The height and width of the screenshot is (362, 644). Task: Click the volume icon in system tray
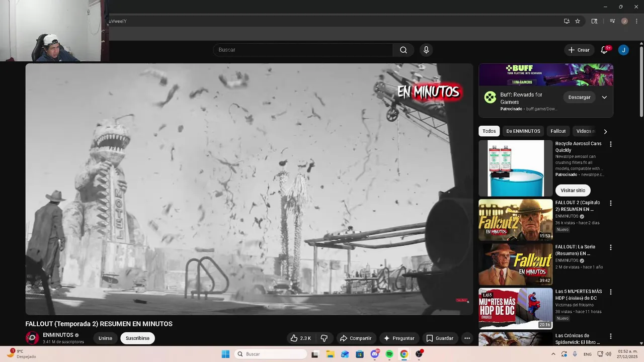pyautogui.click(x=608, y=354)
